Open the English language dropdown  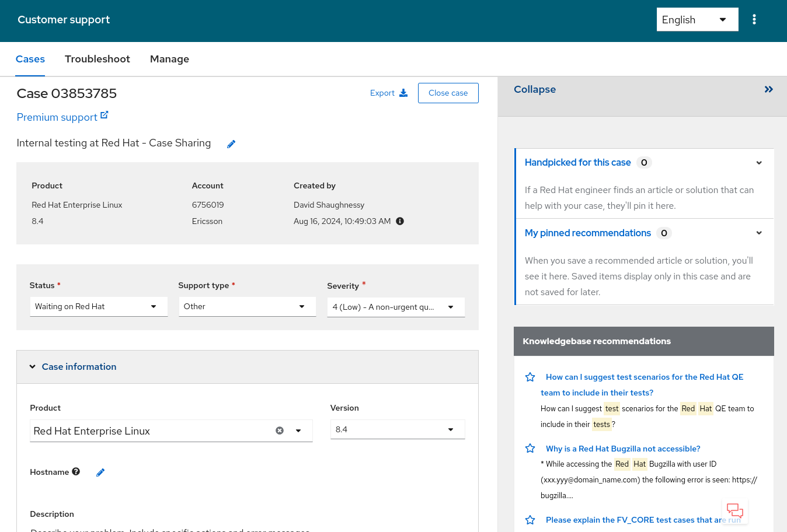click(697, 19)
